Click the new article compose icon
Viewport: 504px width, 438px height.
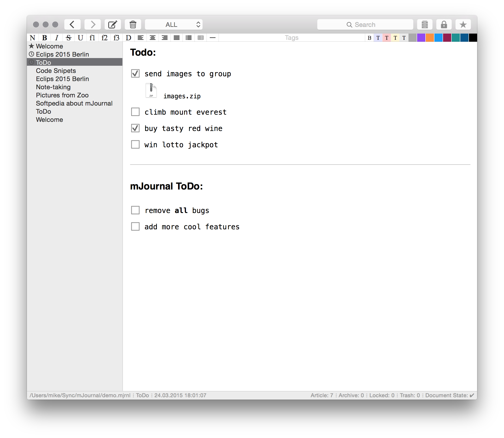coord(113,24)
